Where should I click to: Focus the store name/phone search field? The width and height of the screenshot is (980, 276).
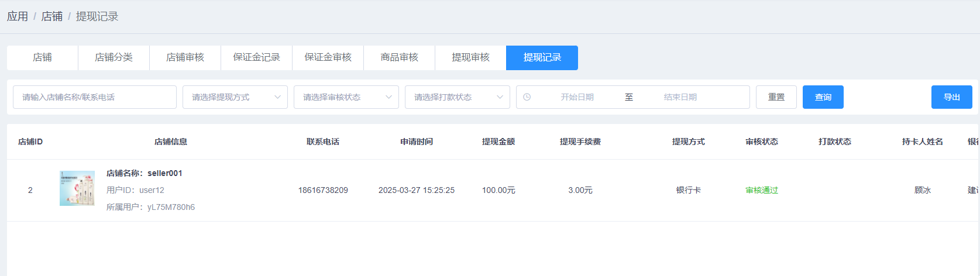pyautogui.click(x=95, y=97)
